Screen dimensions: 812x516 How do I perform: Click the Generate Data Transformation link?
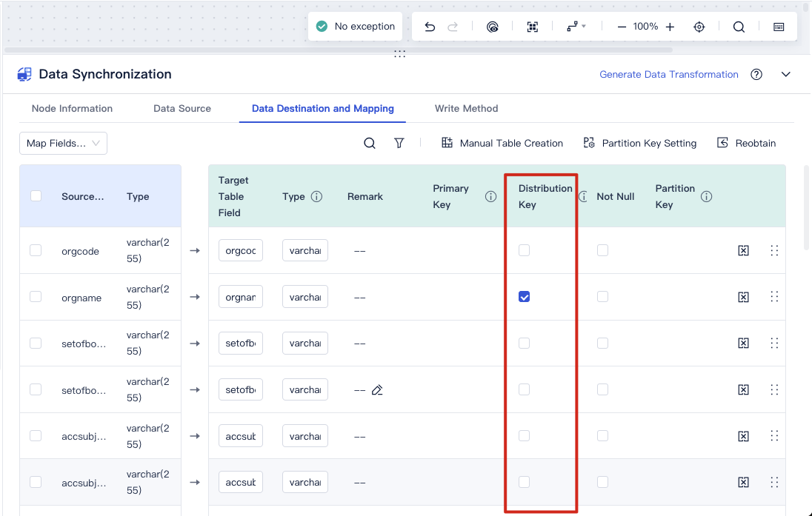point(669,75)
